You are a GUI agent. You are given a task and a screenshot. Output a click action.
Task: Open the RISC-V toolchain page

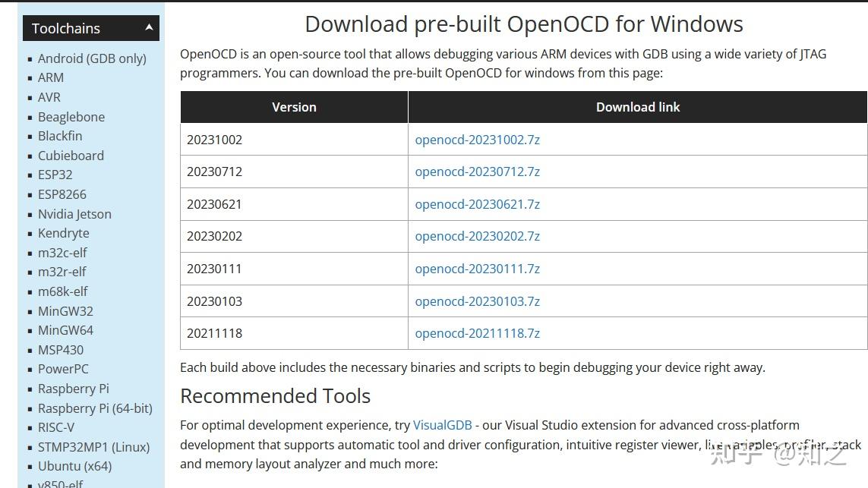point(56,427)
